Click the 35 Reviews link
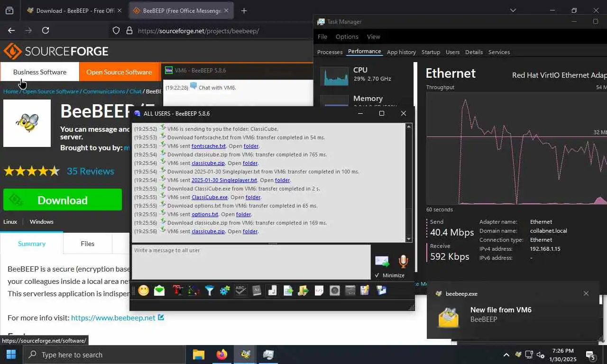Image resolution: width=607 pixels, height=364 pixels. (x=91, y=171)
